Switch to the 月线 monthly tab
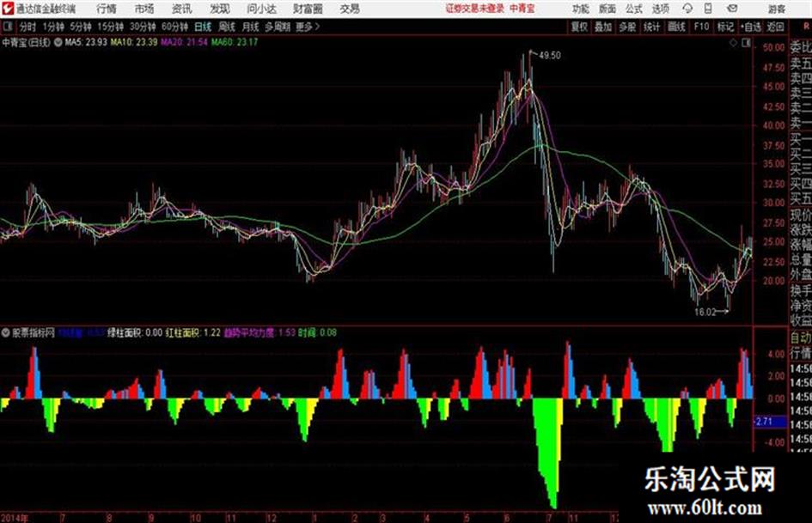Viewport: 812px width, 523px height. coord(251,27)
